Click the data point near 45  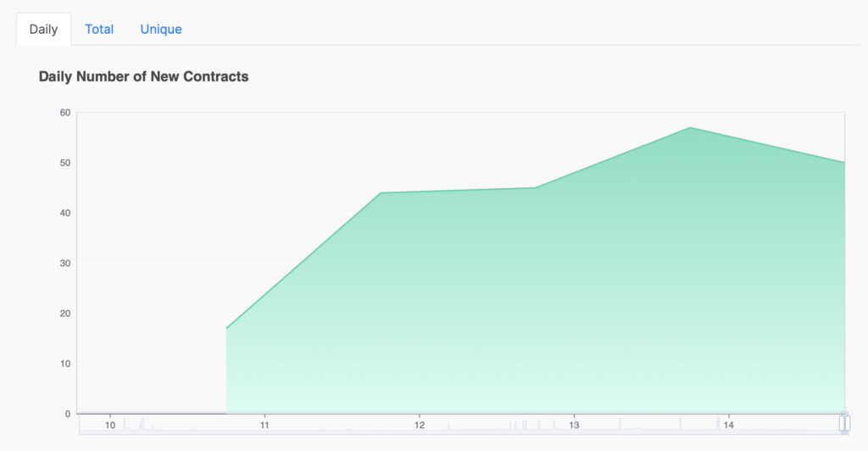pyautogui.click(x=536, y=188)
